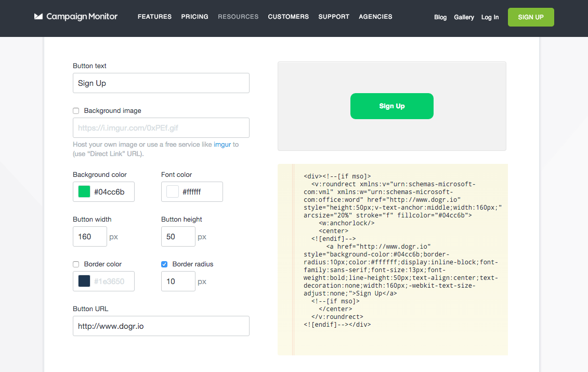
Task: Tick the Border color checkbox
Action: tap(76, 264)
